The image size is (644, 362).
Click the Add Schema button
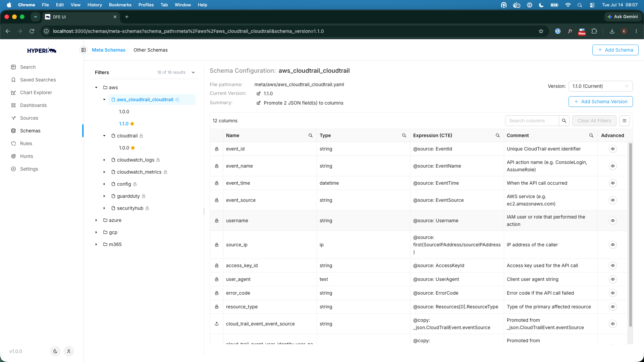pos(615,50)
